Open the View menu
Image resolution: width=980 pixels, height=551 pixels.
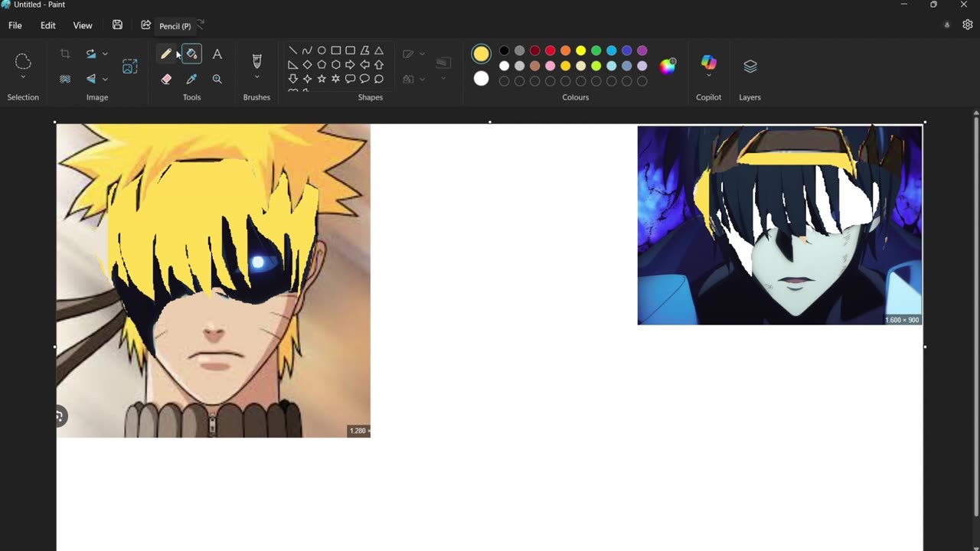point(83,25)
